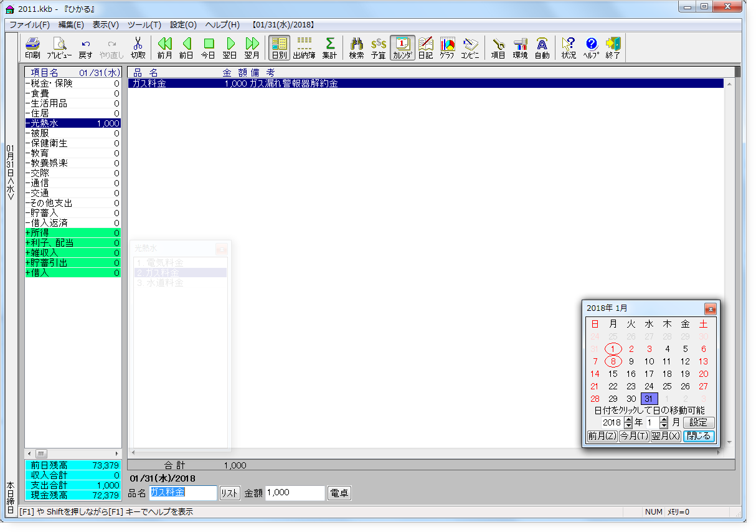756x532 pixels.
Task: Open the プレビュー preview icon
Action: (x=59, y=47)
